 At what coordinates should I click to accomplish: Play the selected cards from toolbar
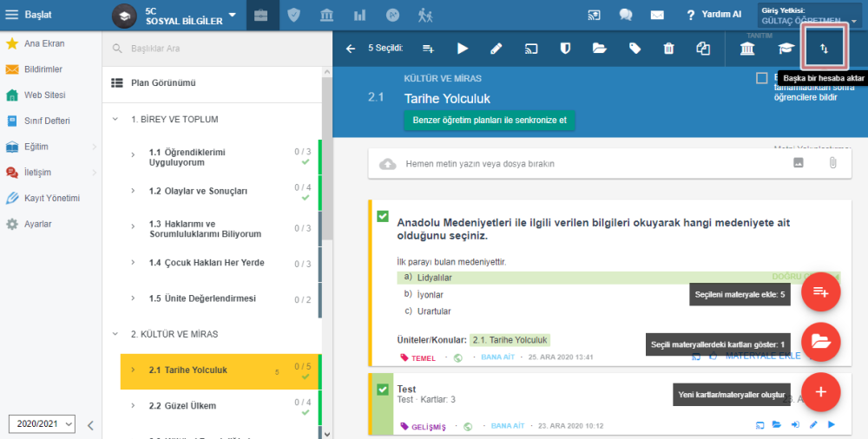pos(463,49)
